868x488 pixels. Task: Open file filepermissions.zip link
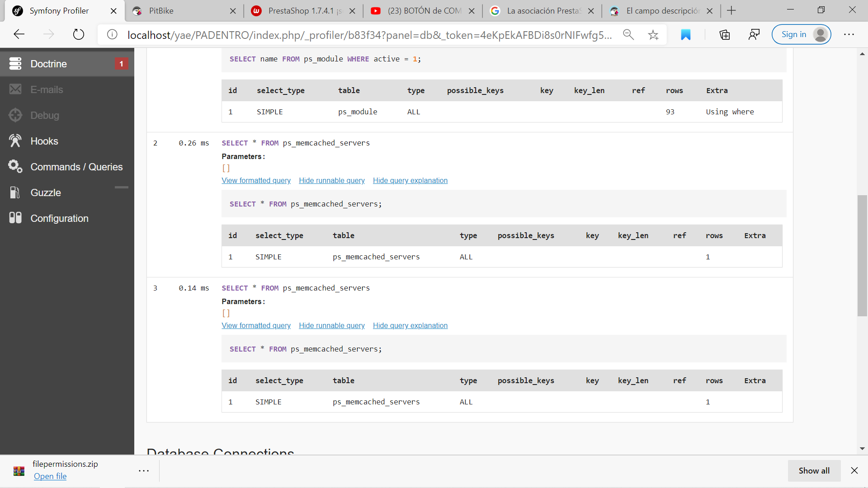[x=50, y=476]
